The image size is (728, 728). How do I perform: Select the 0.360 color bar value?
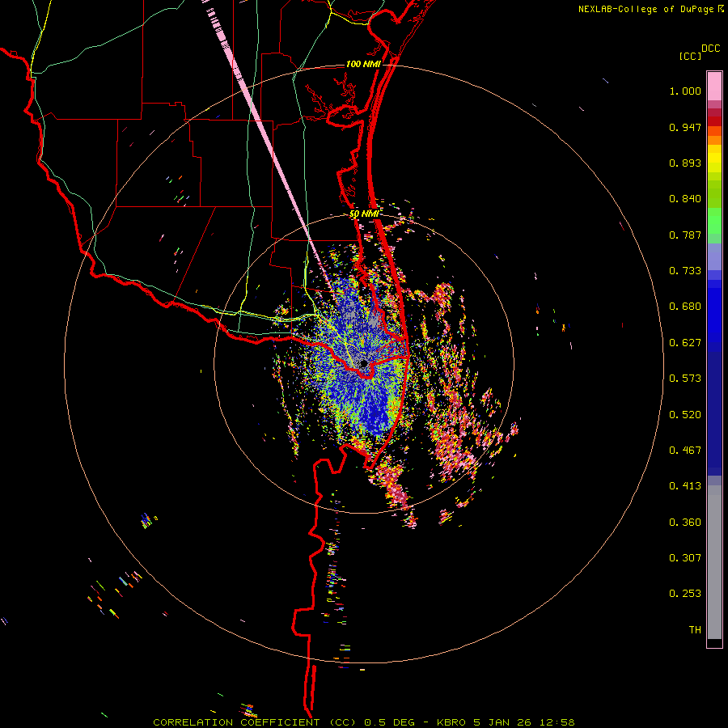coord(685,523)
